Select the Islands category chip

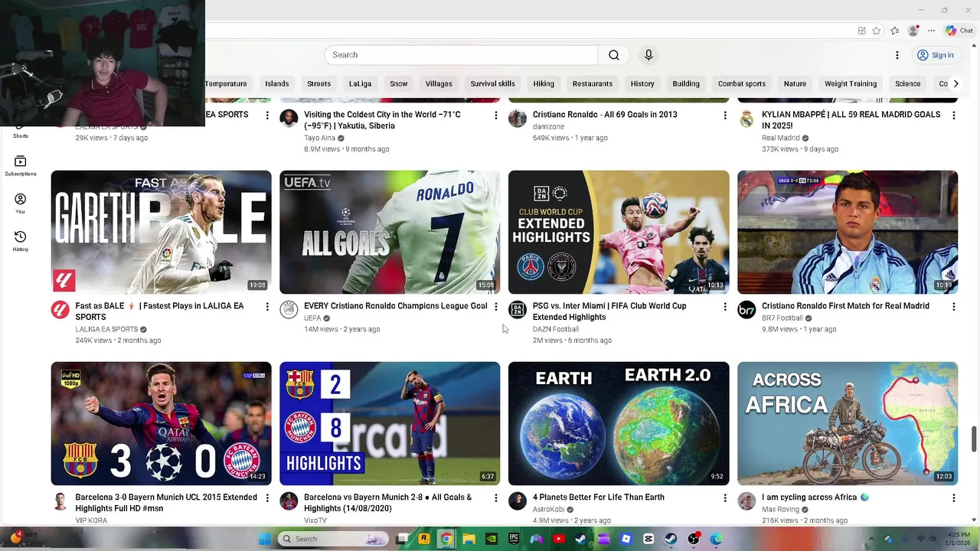pos(277,83)
